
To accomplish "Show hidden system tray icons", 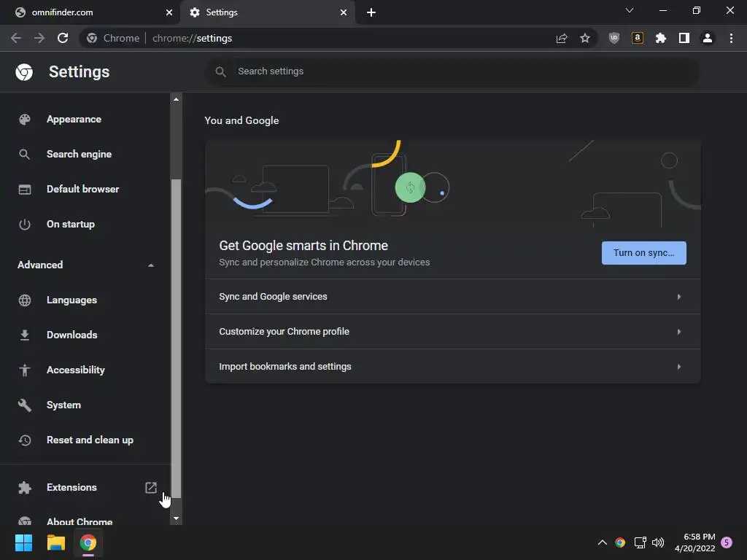I will (602, 542).
